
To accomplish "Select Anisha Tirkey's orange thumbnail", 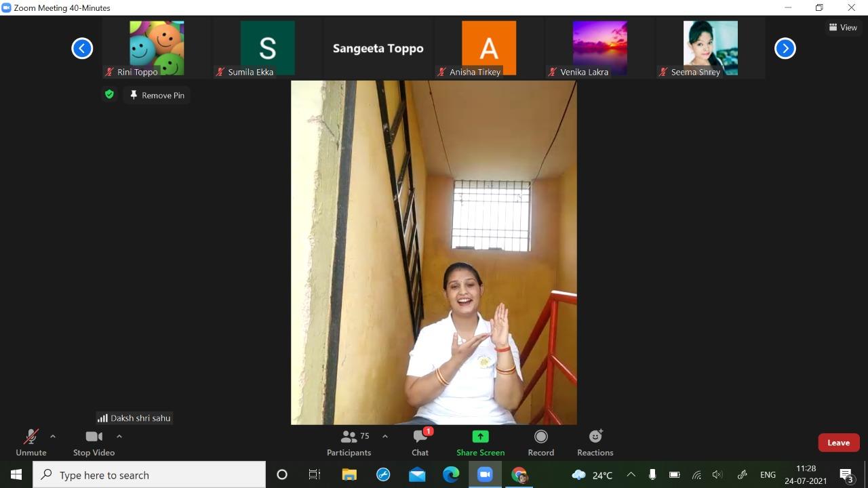I will pyautogui.click(x=488, y=48).
